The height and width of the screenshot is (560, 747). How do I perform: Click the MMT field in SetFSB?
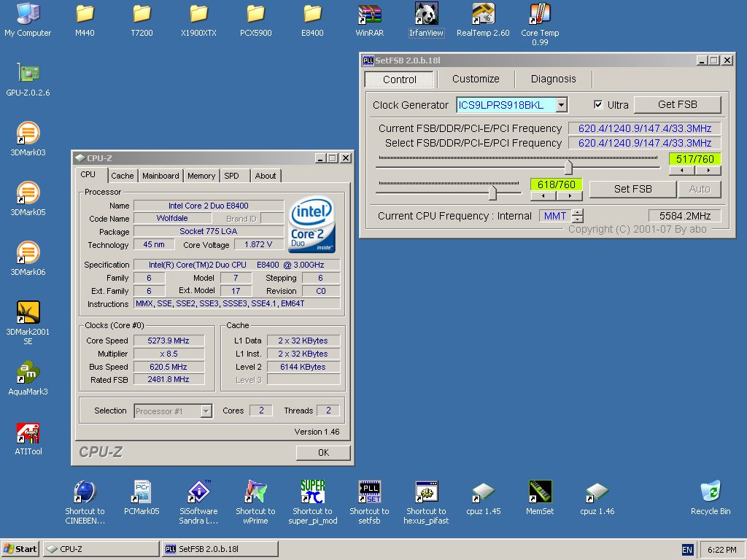tap(555, 216)
